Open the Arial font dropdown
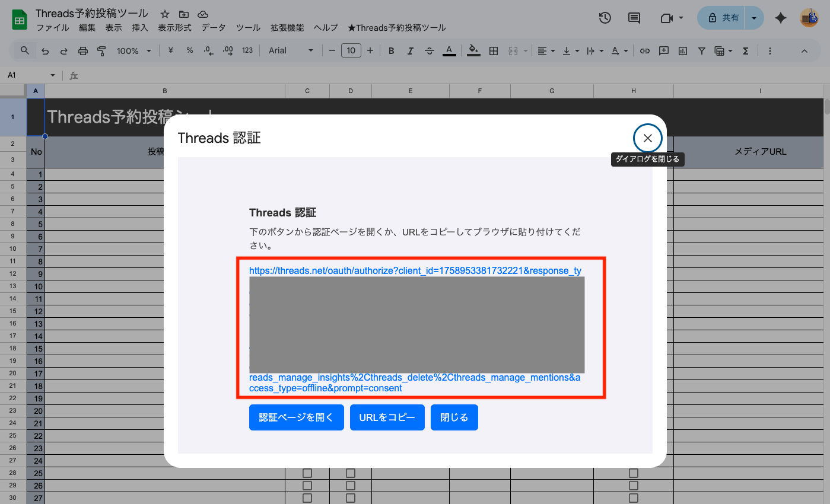 291,51
